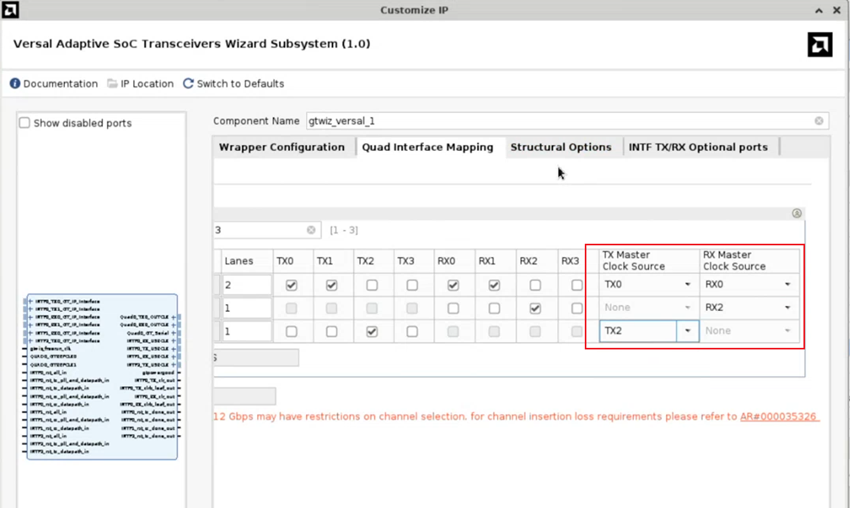
Task: Uncheck TX1 in the 2-lane row
Action: (x=331, y=285)
